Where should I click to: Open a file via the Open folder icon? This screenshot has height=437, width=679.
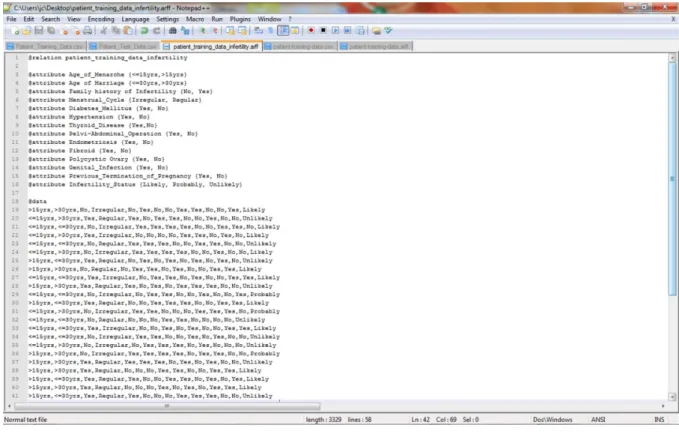(x=26, y=31)
